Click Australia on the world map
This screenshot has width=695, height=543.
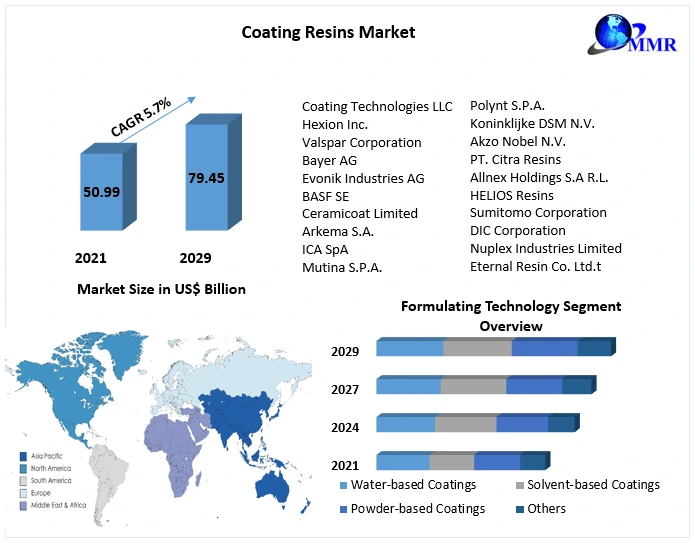273,487
